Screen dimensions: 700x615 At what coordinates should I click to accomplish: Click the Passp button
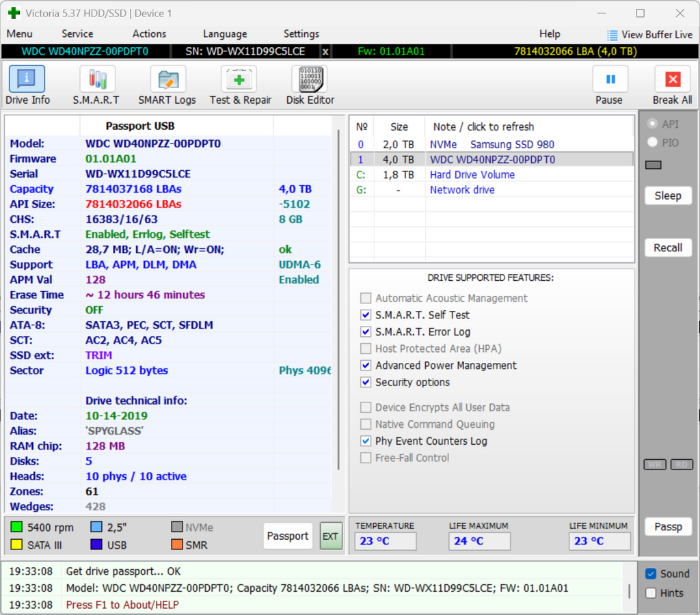[x=668, y=527]
